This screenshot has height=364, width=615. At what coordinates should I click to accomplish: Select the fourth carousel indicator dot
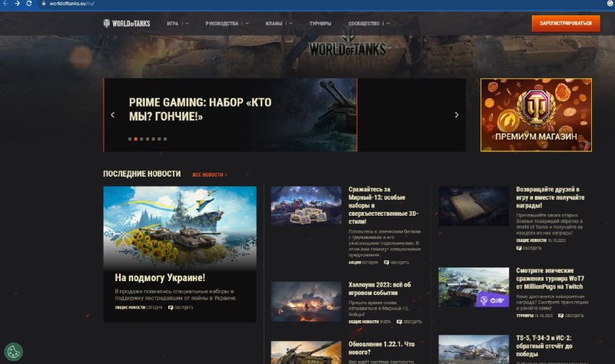point(148,139)
